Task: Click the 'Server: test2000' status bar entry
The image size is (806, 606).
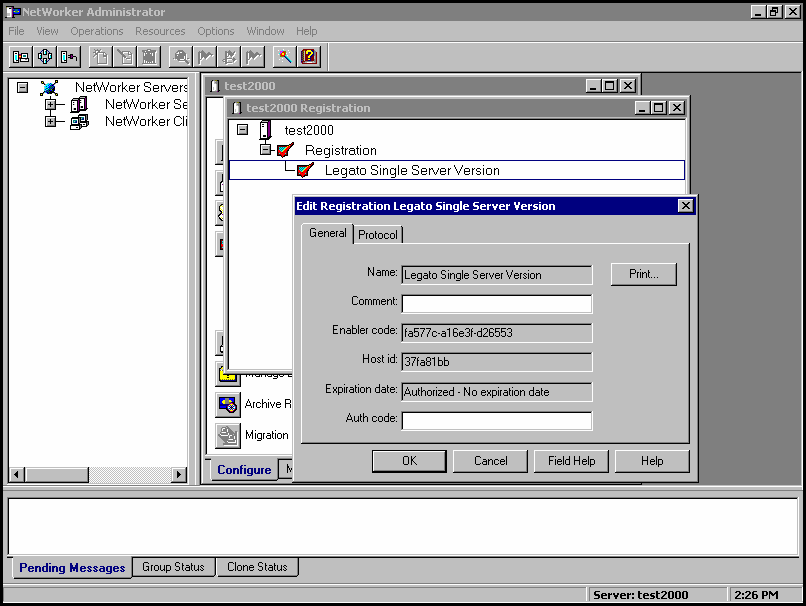Action: [640, 595]
